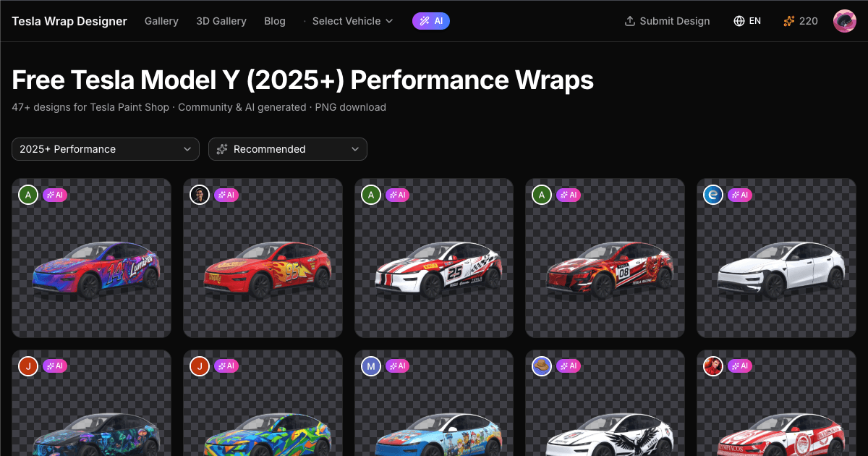Click the Submit Design upload icon
Image resolution: width=868 pixels, height=456 pixels.
pyautogui.click(x=630, y=21)
